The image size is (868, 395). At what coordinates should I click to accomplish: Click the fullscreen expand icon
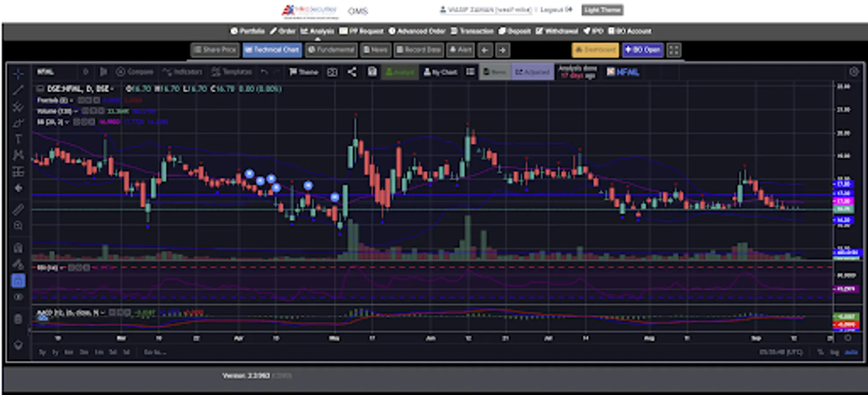[x=674, y=50]
